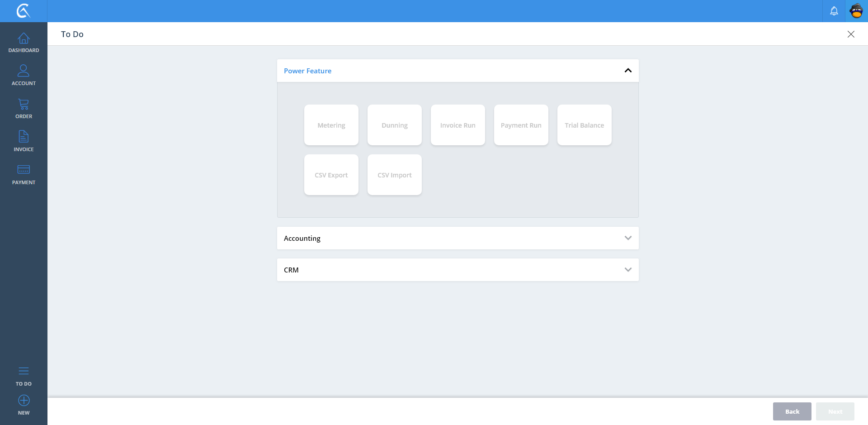Open notifications bell icon
Image resolution: width=868 pixels, height=425 pixels.
834,11
